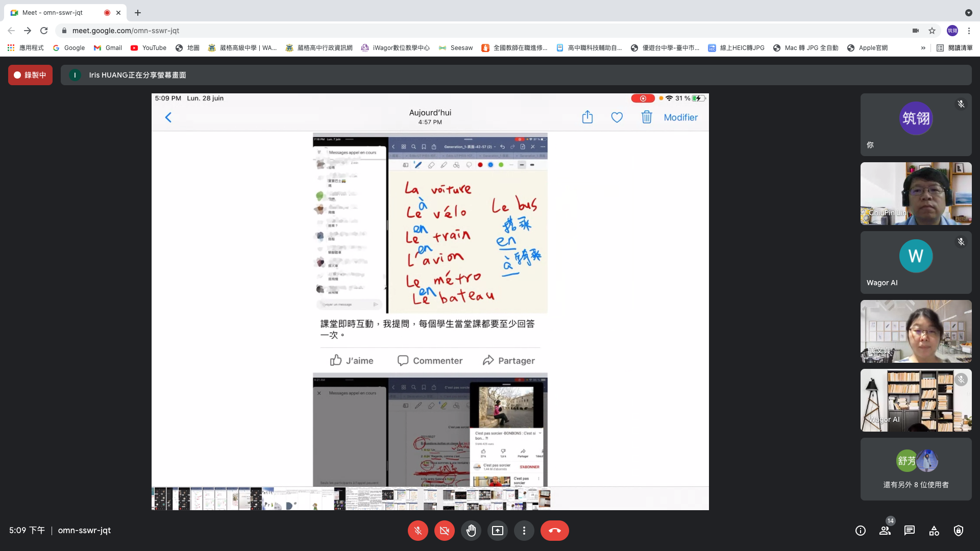Open more options three-dot menu
This screenshot has height=551, width=980.
(x=524, y=531)
